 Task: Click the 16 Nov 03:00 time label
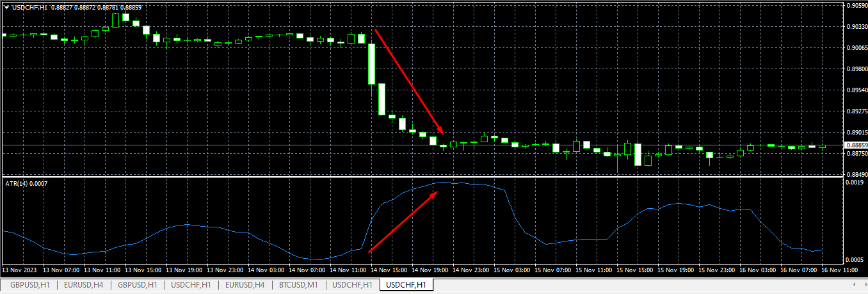(x=759, y=270)
